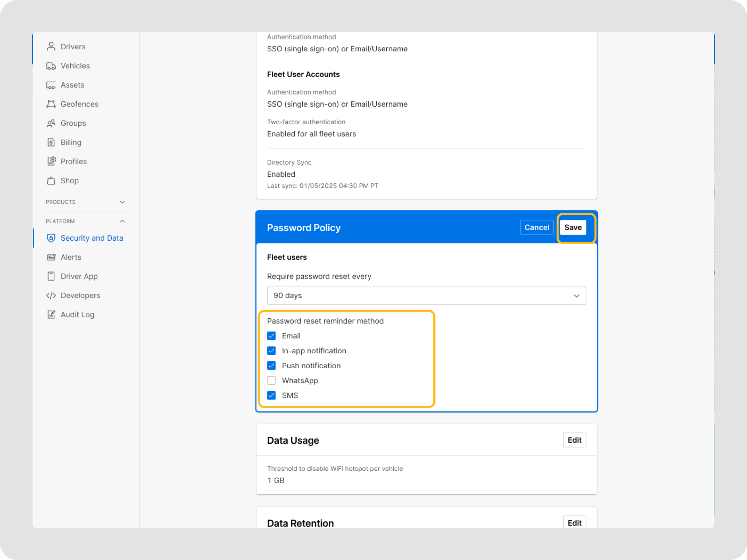
Task: Enable the WhatsApp reminder checkbox
Action: tap(271, 380)
